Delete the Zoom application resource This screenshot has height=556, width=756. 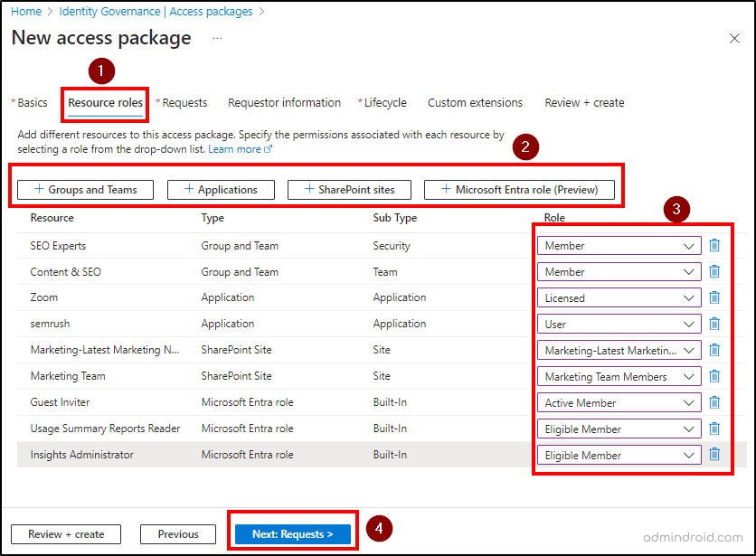pos(715,297)
